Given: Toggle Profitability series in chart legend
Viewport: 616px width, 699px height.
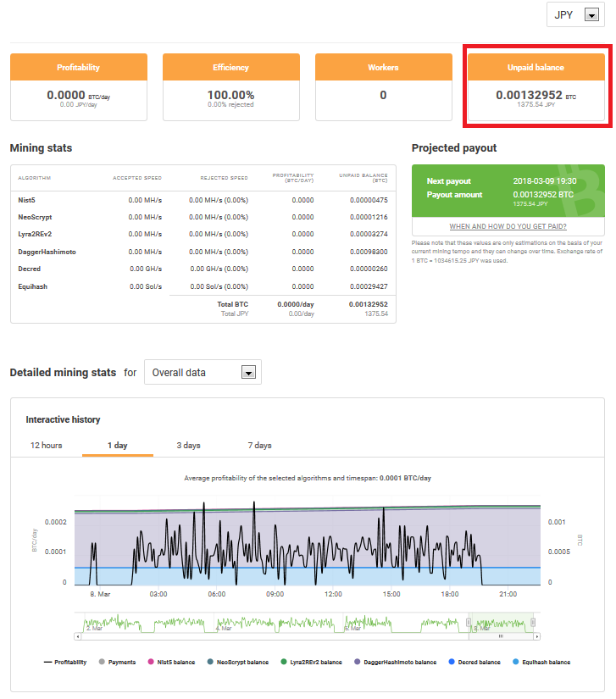Looking at the screenshot, I should click(x=65, y=662).
